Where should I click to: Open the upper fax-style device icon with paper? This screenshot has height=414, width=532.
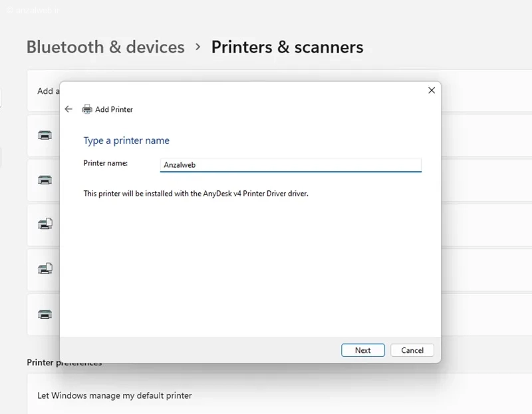pyautogui.click(x=45, y=224)
